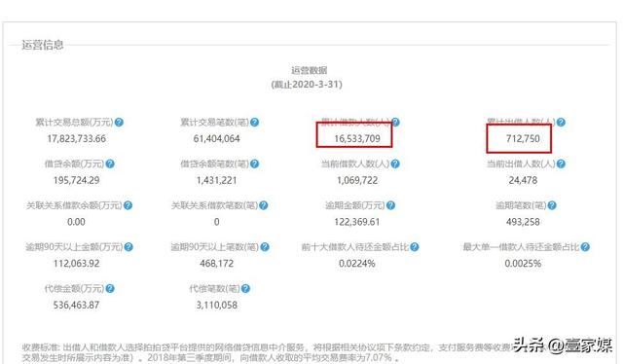623x364 pixels.
Task: Click question mark by 最大单一借款人待还金额占比
Action: click(x=585, y=247)
